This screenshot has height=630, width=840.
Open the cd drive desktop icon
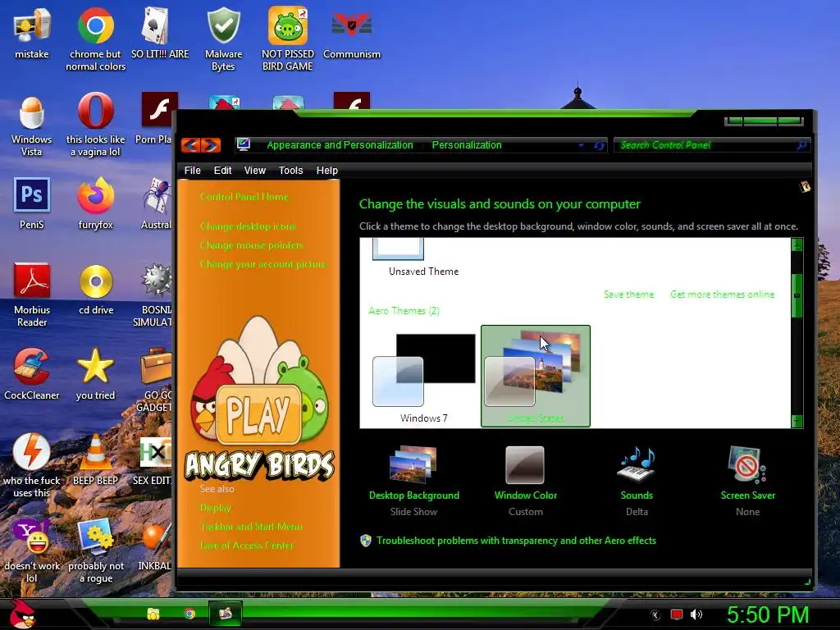tap(96, 290)
